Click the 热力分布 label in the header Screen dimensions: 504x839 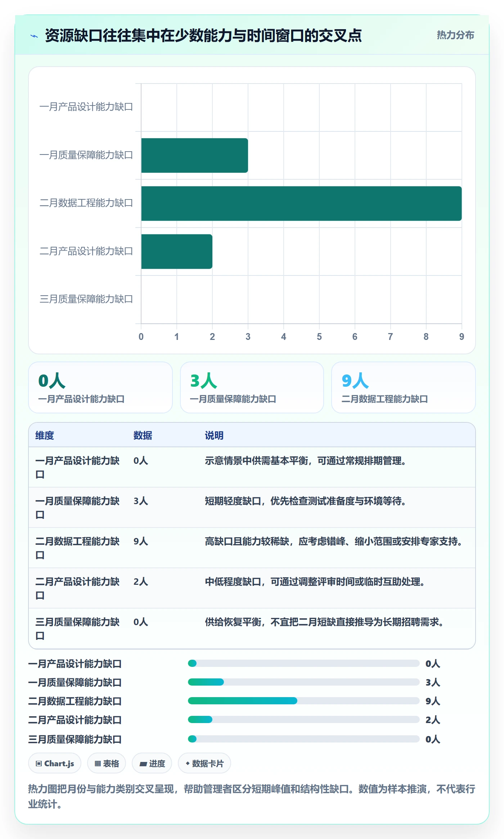point(455,35)
